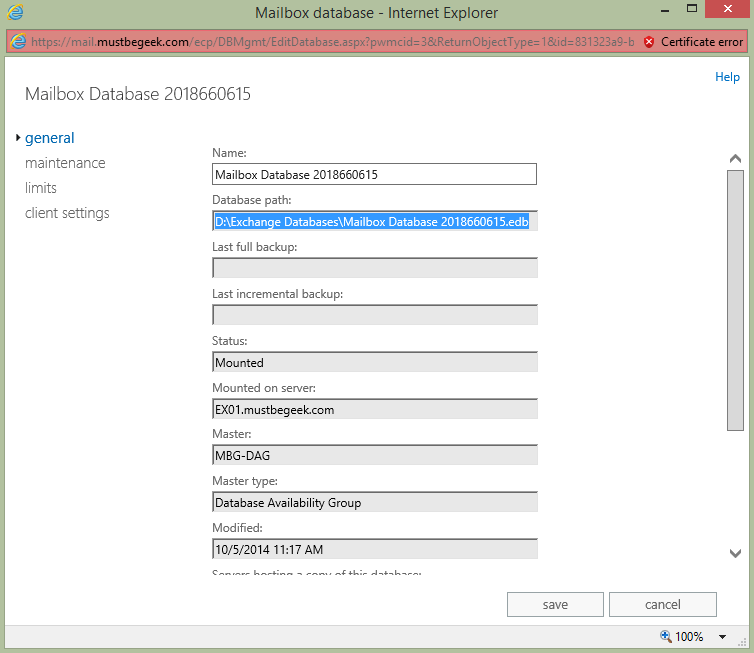Click the Database path field
754x653 pixels.
tap(374, 221)
